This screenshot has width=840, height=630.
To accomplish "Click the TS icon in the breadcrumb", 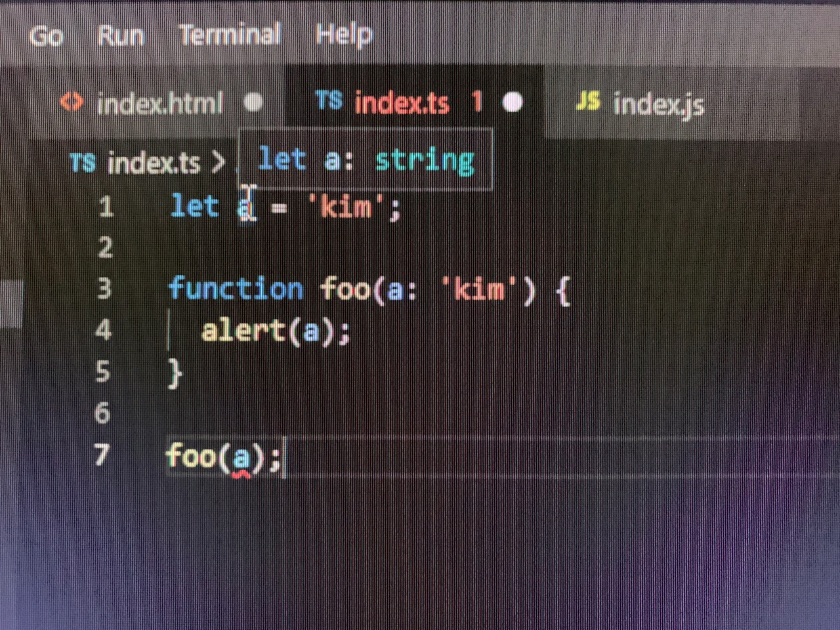I will (83, 163).
